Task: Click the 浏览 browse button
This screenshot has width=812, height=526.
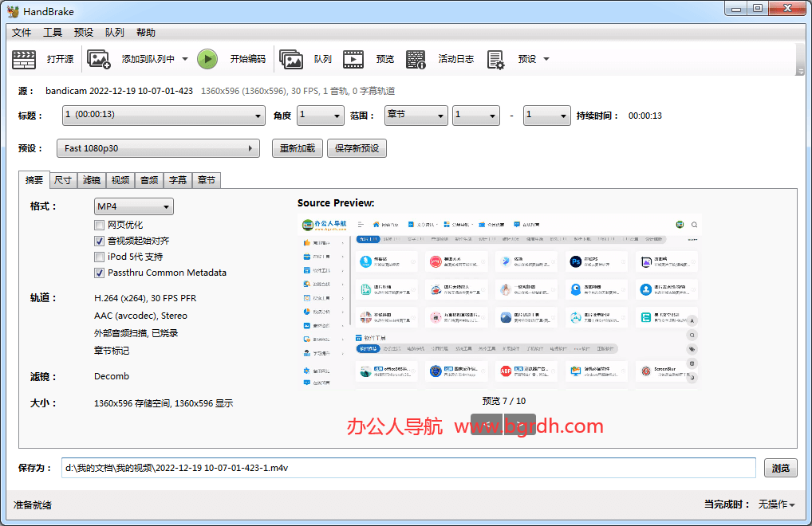Action: point(780,468)
